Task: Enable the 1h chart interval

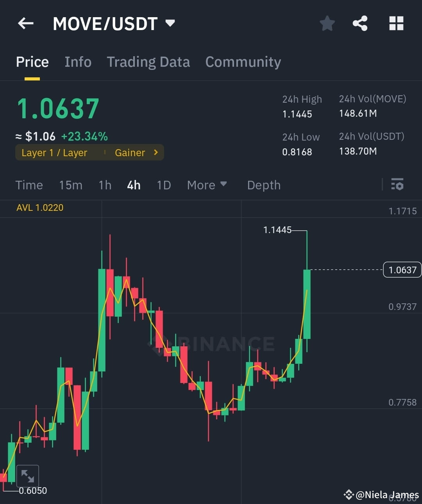Action: (x=104, y=185)
